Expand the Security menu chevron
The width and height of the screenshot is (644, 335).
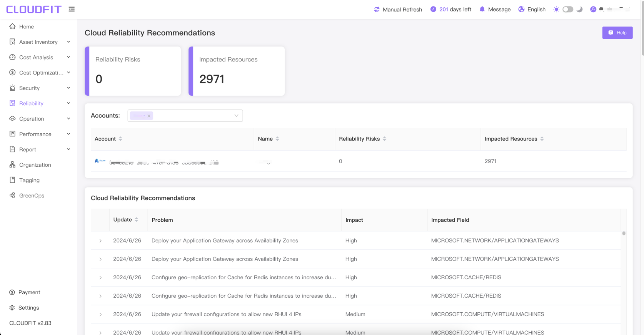point(68,88)
